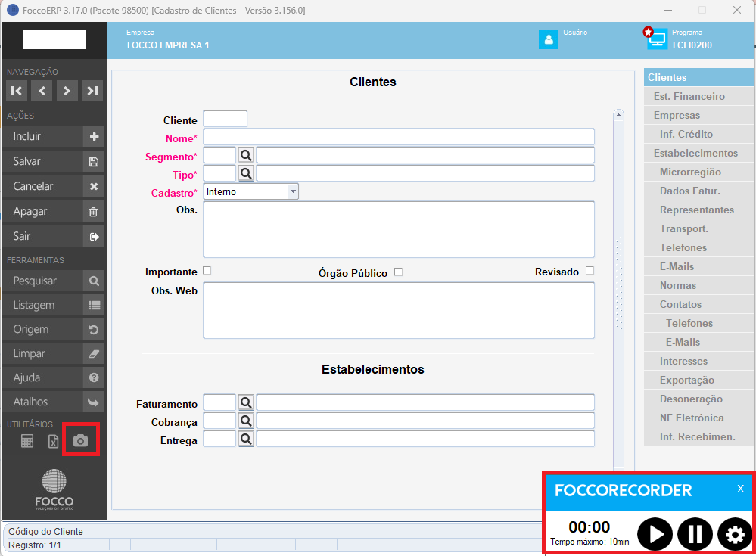The width and height of the screenshot is (756, 556).
Task: Open Segmento lookup search icon
Action: 246,156
